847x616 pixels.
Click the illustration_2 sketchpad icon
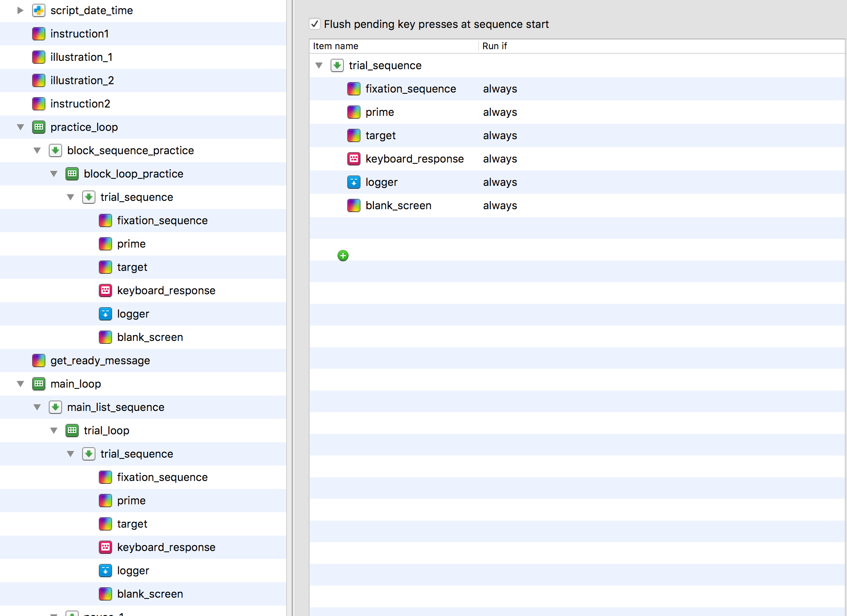coord(39,80)
